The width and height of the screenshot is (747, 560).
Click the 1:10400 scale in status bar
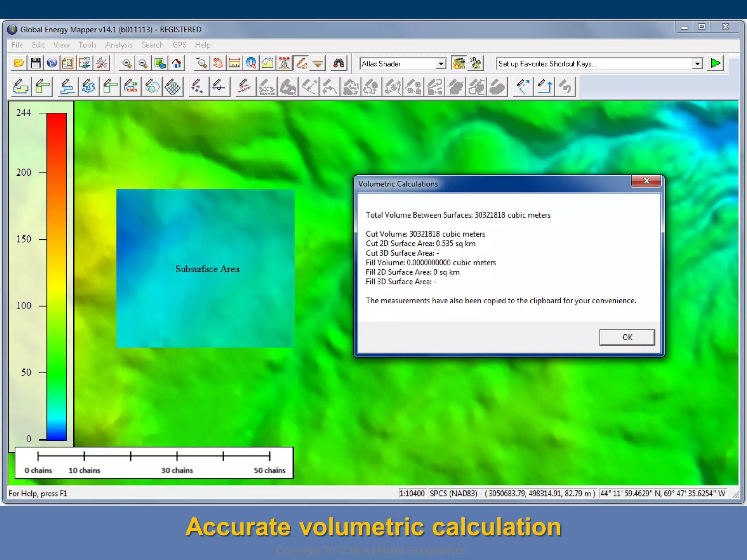pos(412,493)
